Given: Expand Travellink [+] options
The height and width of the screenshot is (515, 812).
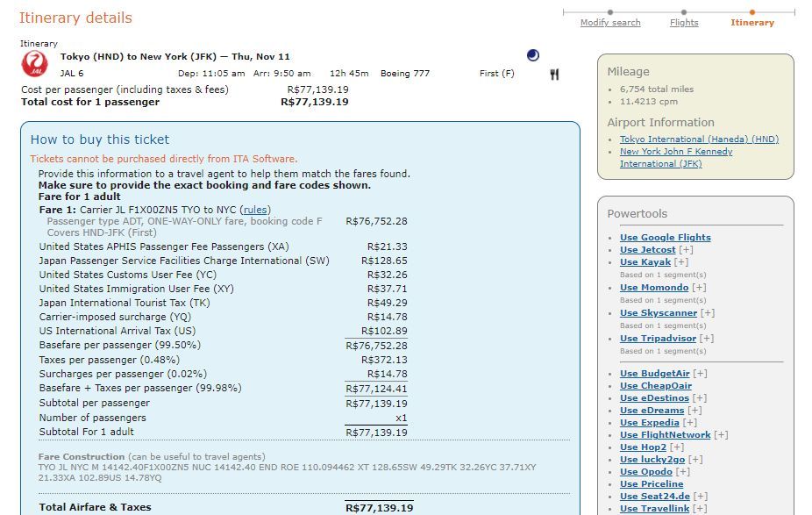Looking at the screenshot, I should (700, 509).
